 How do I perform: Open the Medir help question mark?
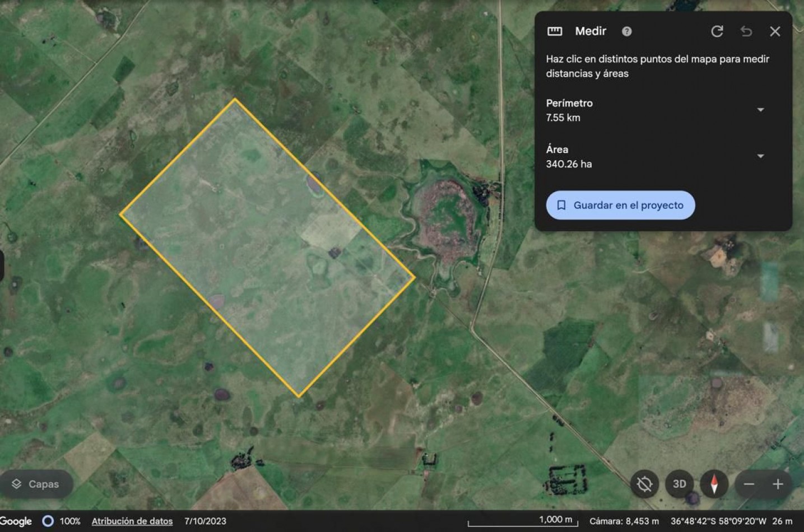pos(627,31)
